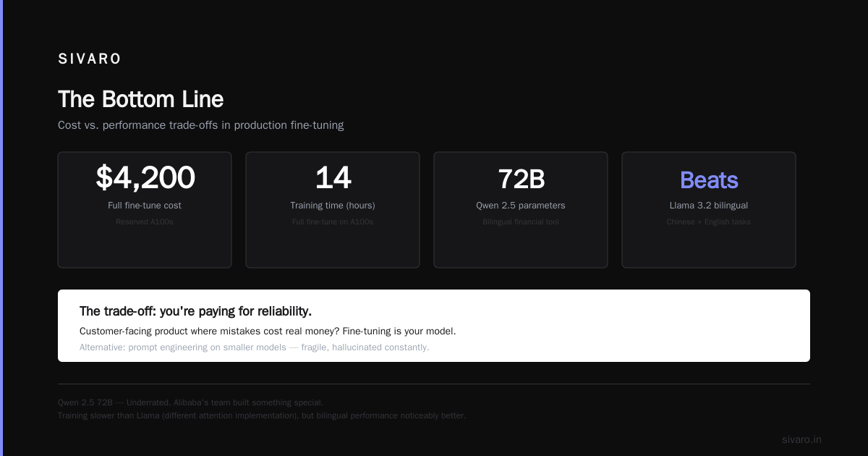Click the 'Training slower than Llama' footnote
This screenshot has height=456, width=868.
click(x=262, y=416)
